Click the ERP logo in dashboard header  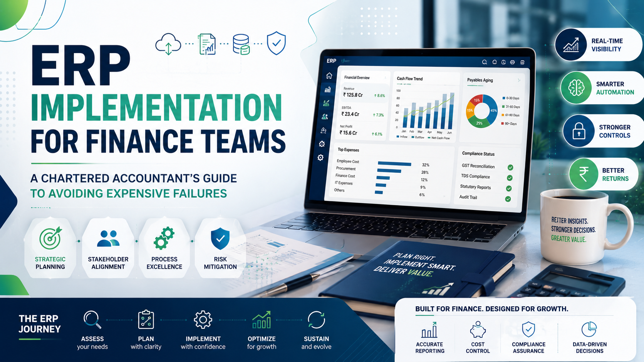click(x=332, y=61)
